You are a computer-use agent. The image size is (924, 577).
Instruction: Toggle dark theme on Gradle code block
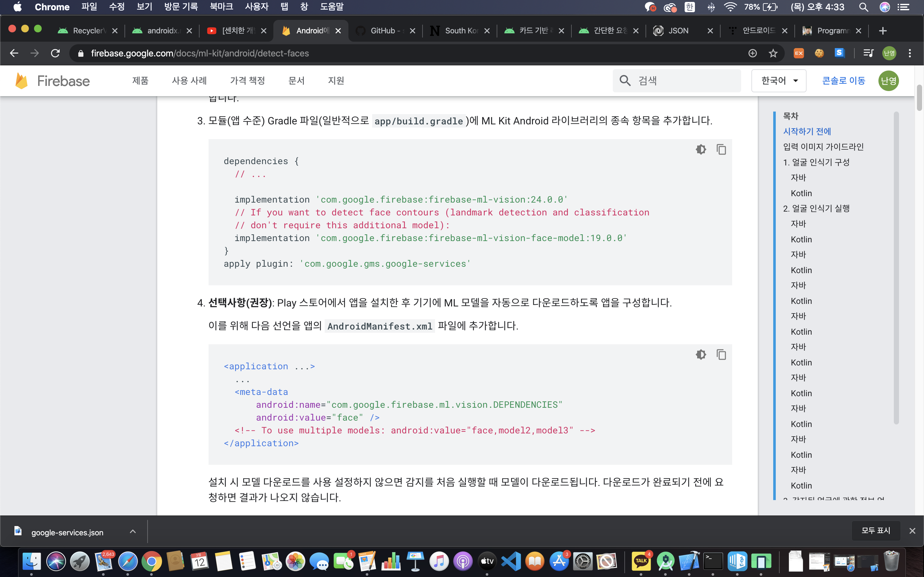point(701,150)
